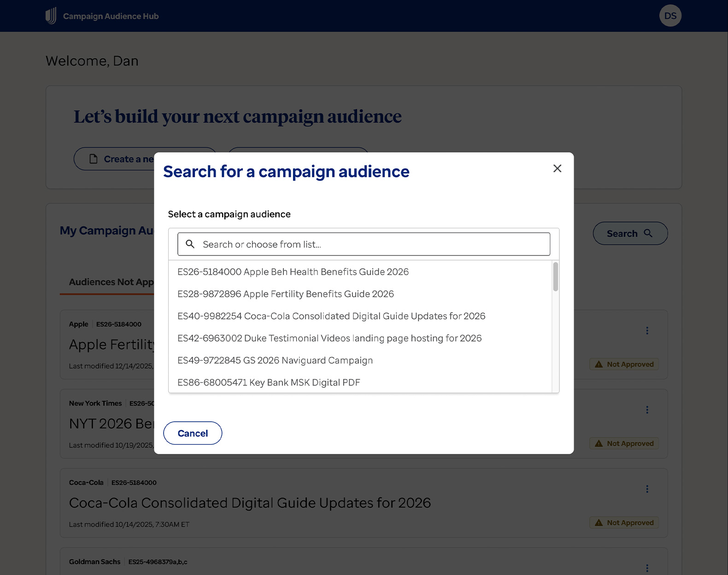Viewport: 728px width, 575px height.
Task: Click Not Approved badge on the Apple card
Action: point(624,364)
